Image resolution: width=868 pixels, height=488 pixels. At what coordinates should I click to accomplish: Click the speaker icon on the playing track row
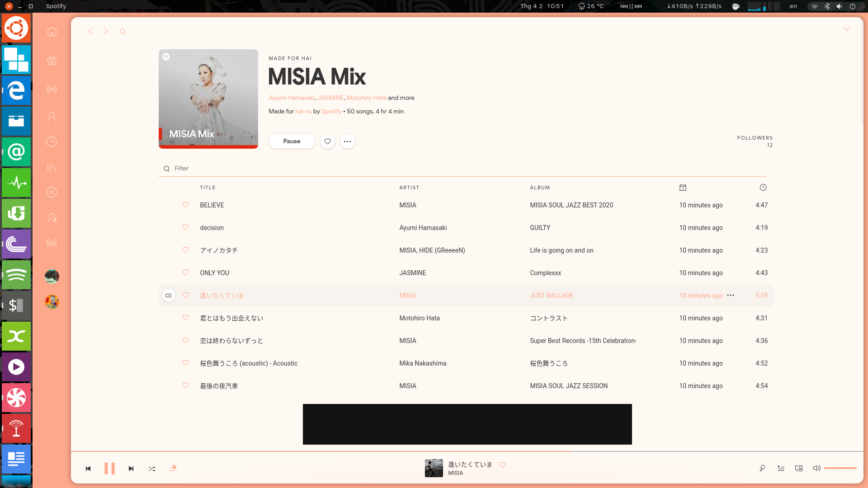click(x=168, y=296)
